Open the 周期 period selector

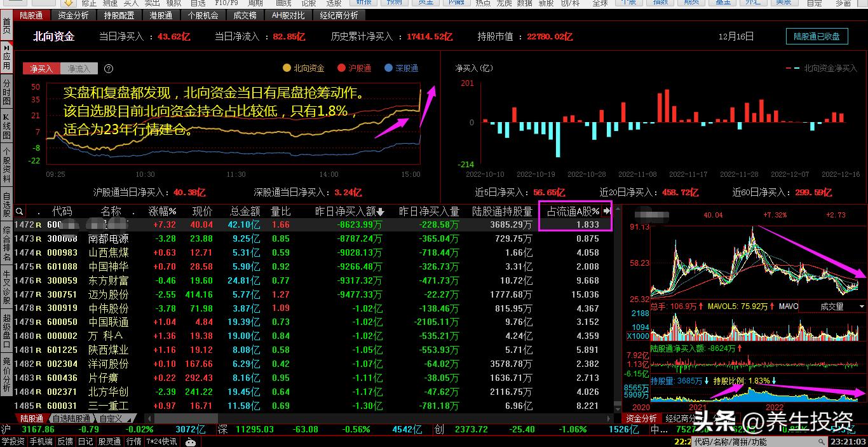256,4
